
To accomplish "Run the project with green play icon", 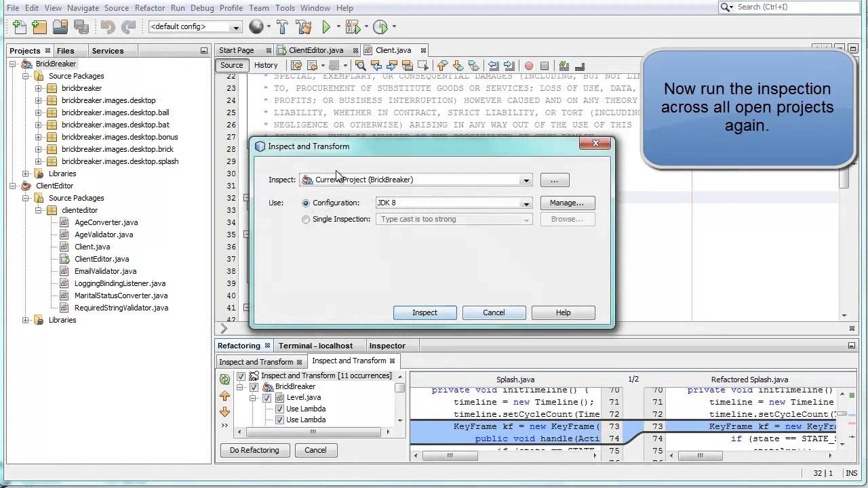I will [x=326, y=27].
